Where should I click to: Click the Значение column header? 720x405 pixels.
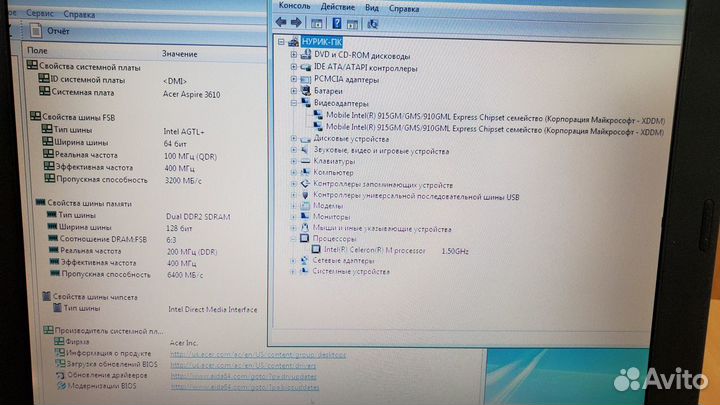(180, 54)
